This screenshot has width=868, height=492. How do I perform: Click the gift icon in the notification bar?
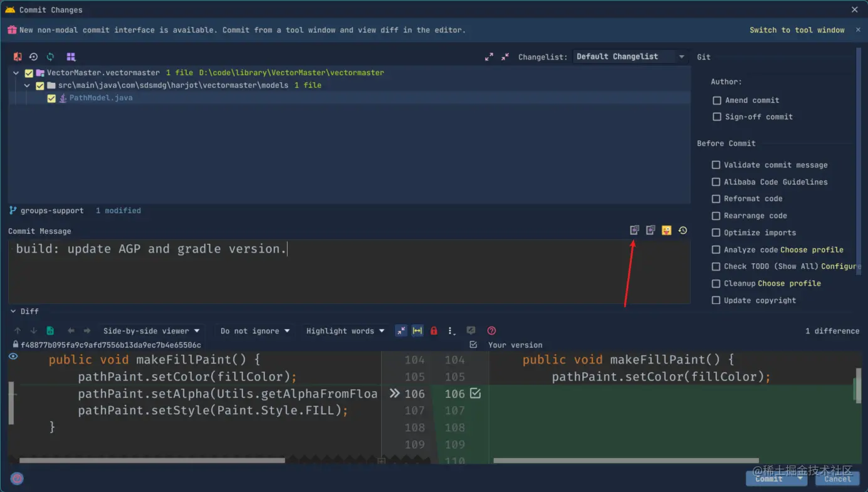pos(11,29)
